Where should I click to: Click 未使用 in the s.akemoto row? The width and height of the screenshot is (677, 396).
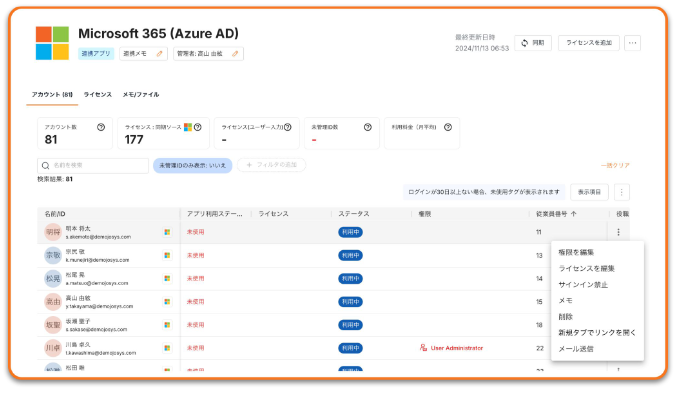click(196, 232)
